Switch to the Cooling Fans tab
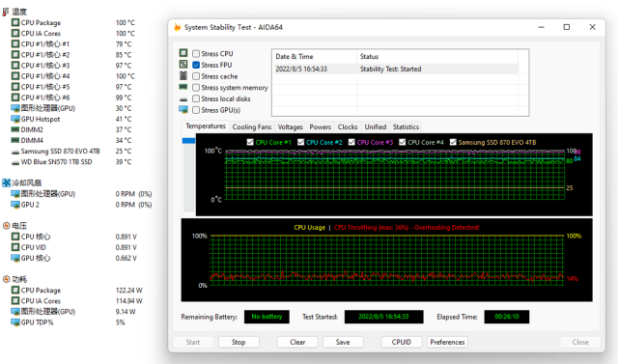The width and height of the screenshot is (618, 364). click(x=251, y=126)
